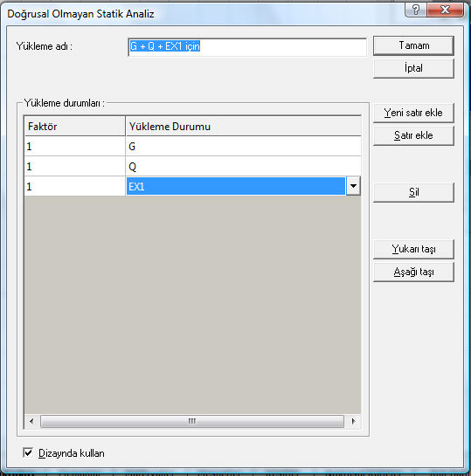Delete the selected row with Sil
Screen dimensions: 471x476
tap(413, 192)
